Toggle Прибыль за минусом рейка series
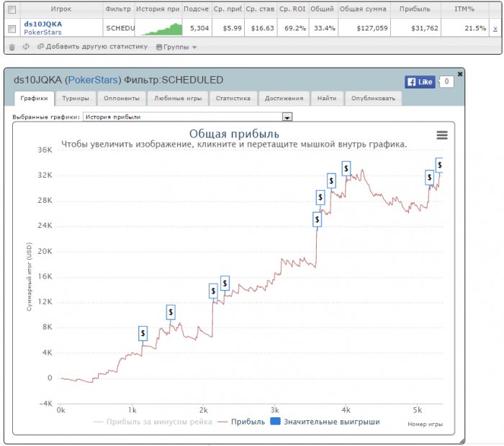 click(153, 422)
